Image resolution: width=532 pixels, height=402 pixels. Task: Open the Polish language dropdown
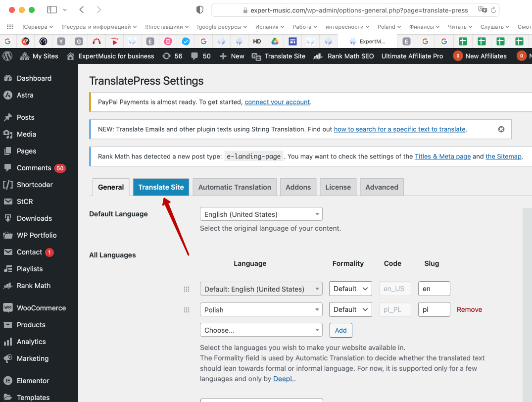[x=261, y=310]
